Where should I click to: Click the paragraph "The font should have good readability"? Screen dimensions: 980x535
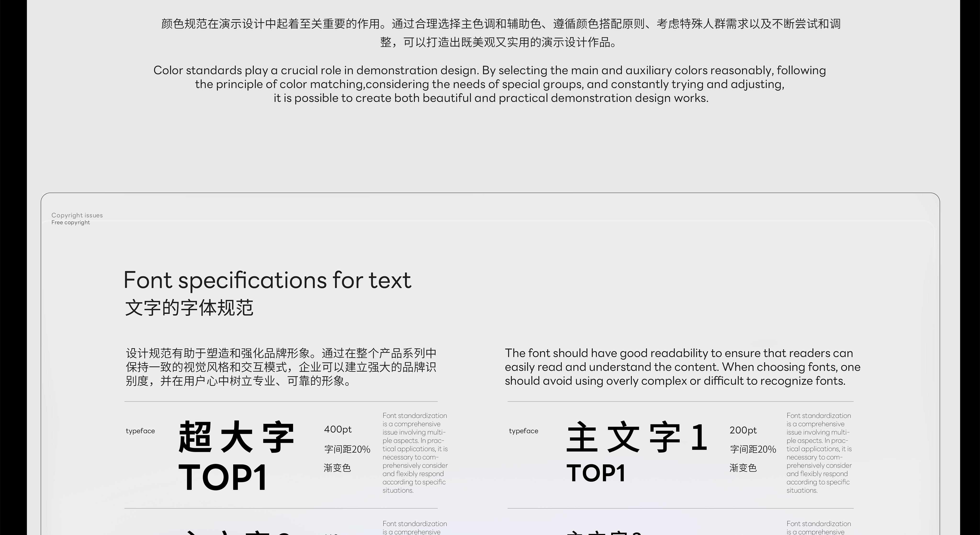[682, 367]
